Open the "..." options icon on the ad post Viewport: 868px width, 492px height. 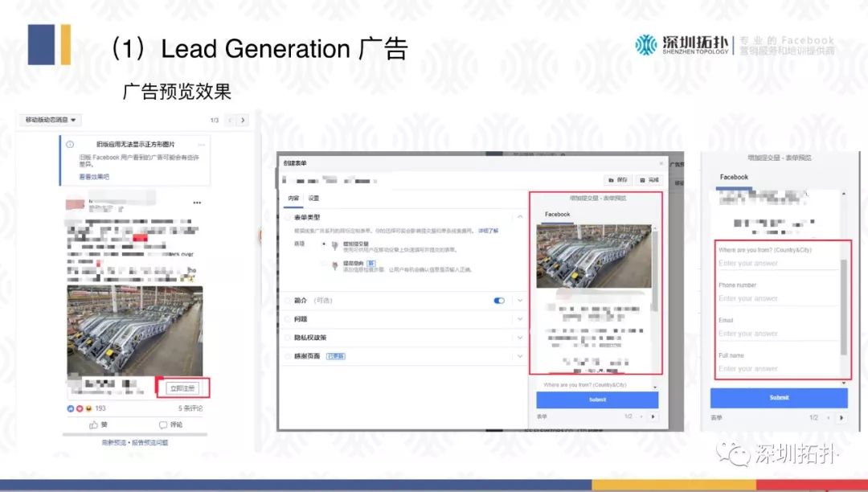point(196,201)
